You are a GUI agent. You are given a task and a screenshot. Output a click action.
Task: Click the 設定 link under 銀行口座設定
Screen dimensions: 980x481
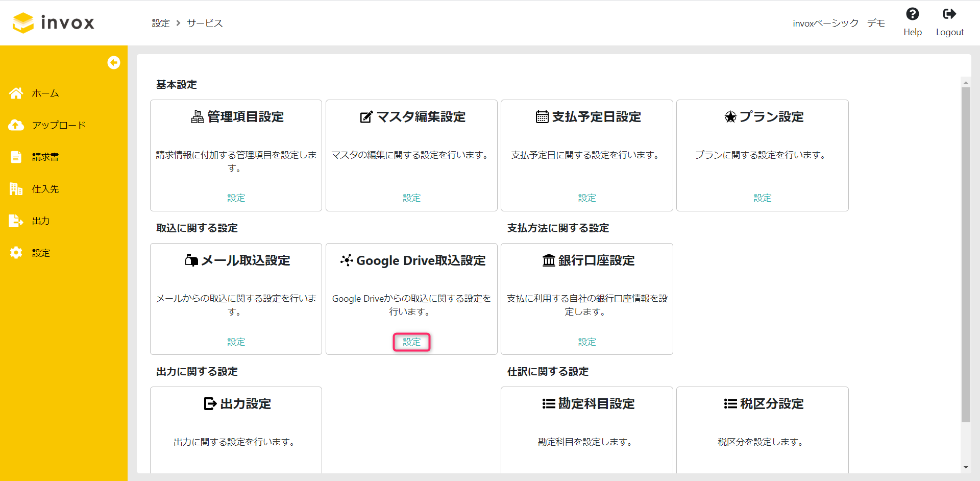tap(587, 342)
